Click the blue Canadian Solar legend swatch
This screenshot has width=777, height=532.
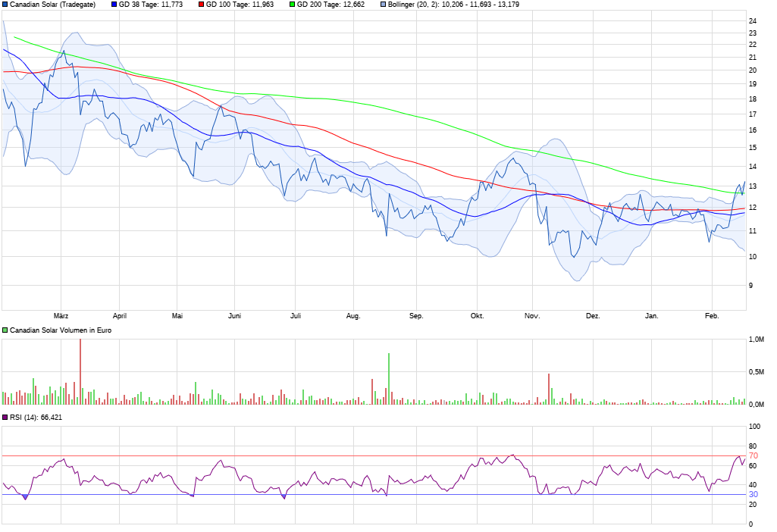[x=5, y=5]
